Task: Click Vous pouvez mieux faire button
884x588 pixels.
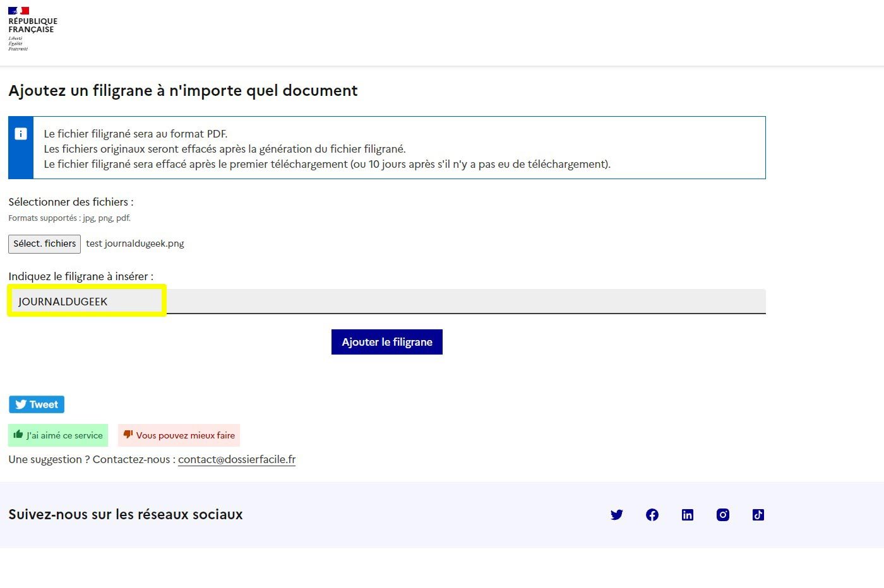Action: click(179, 435)
